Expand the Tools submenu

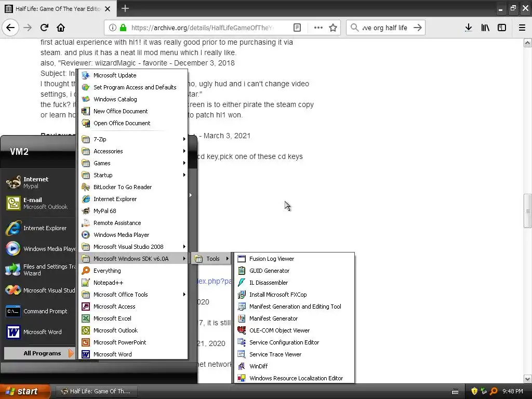click(x=211, y=259)
